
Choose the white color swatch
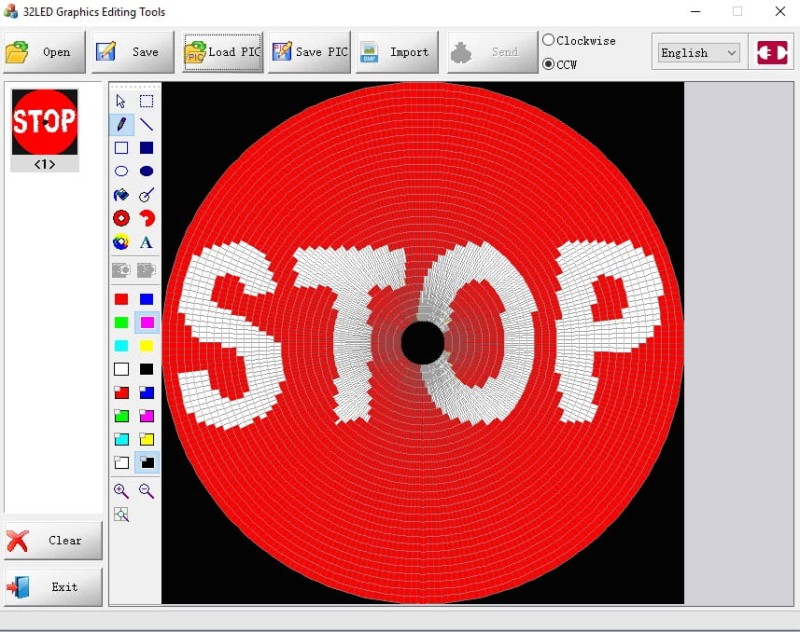(x=121, y=369)
